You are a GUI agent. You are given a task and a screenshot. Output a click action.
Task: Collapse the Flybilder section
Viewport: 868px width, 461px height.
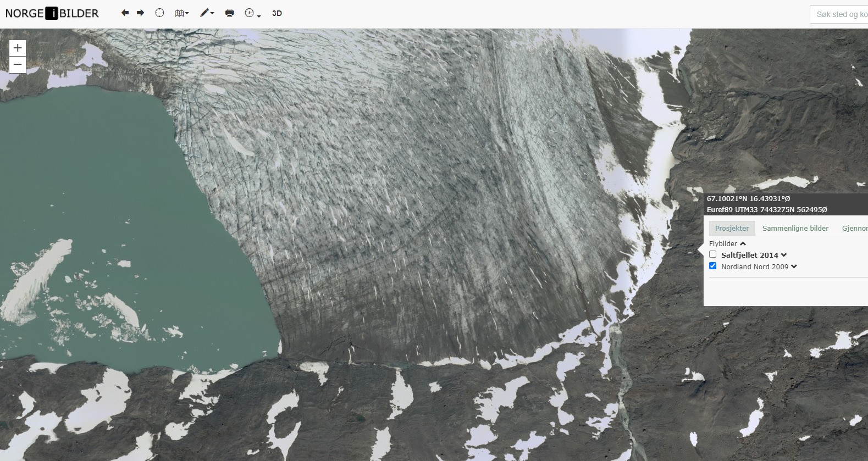click(x=743, y=243)
